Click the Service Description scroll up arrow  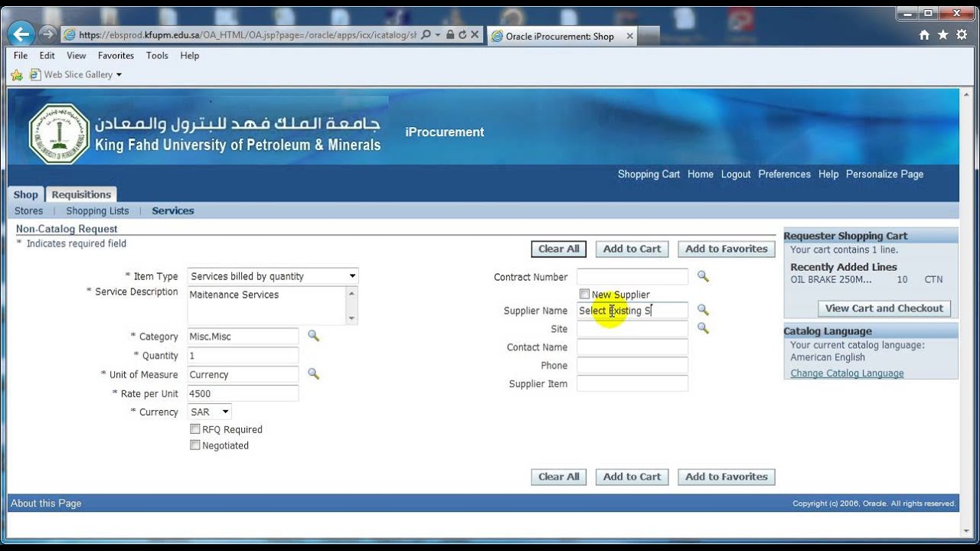coord(351,293)
